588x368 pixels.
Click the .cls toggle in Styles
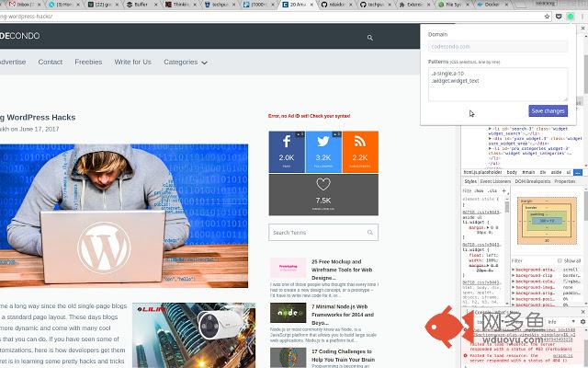click(x=492, y=190)
